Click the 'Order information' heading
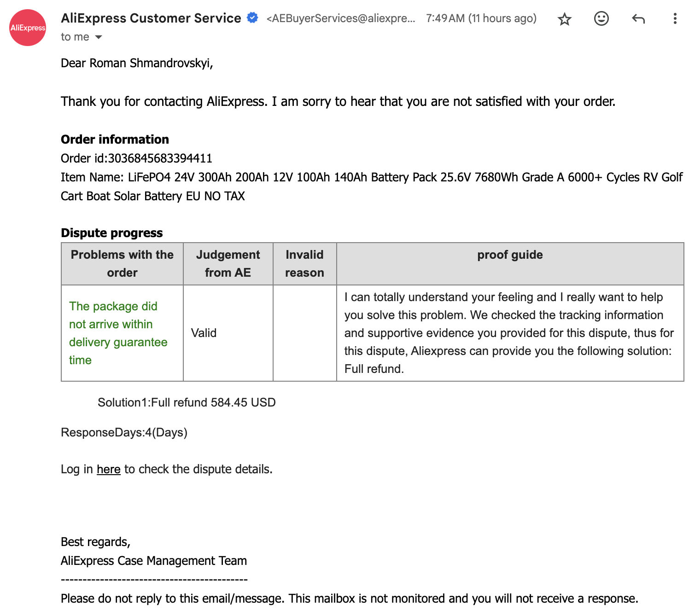 [x=115, y=139]
